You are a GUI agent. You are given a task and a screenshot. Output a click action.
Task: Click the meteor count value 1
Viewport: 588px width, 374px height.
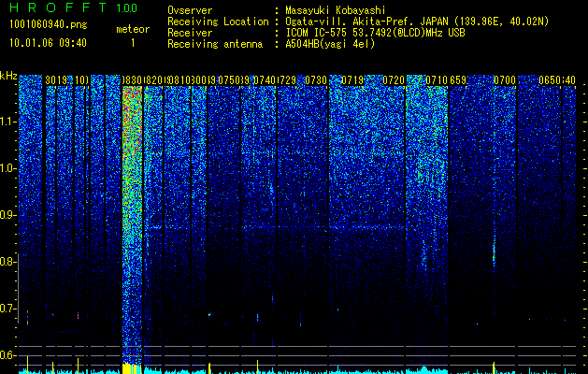[133, 43]
